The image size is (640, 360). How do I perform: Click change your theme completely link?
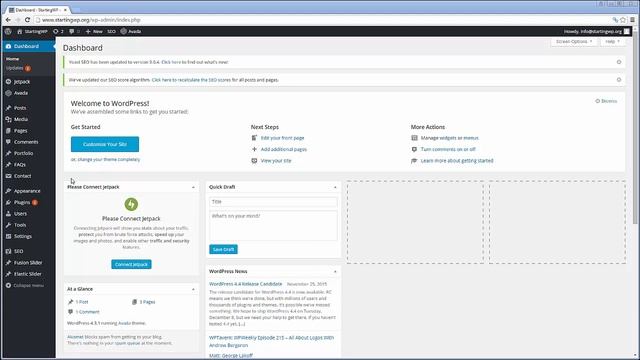[x=109, y=160]
